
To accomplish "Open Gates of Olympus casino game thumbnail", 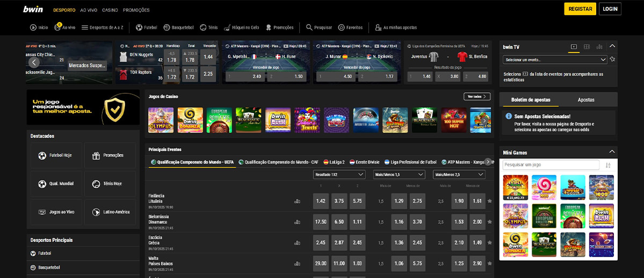I will point(161,120).
